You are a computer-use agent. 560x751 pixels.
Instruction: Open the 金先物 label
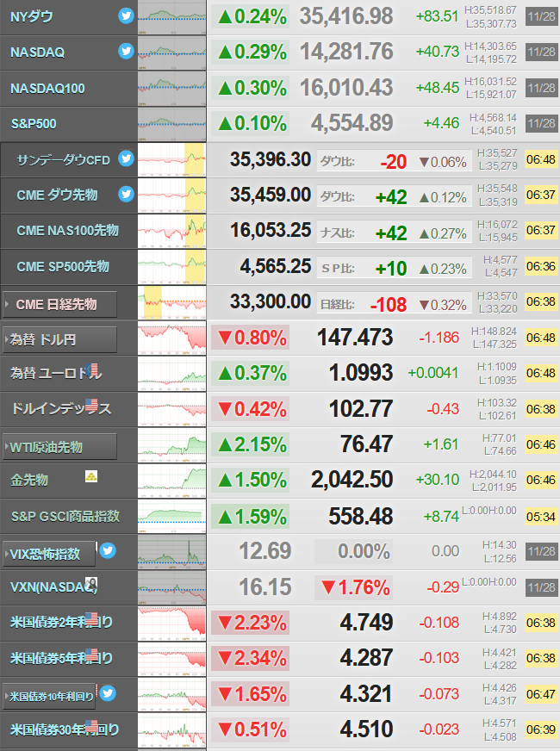(29, 480)
